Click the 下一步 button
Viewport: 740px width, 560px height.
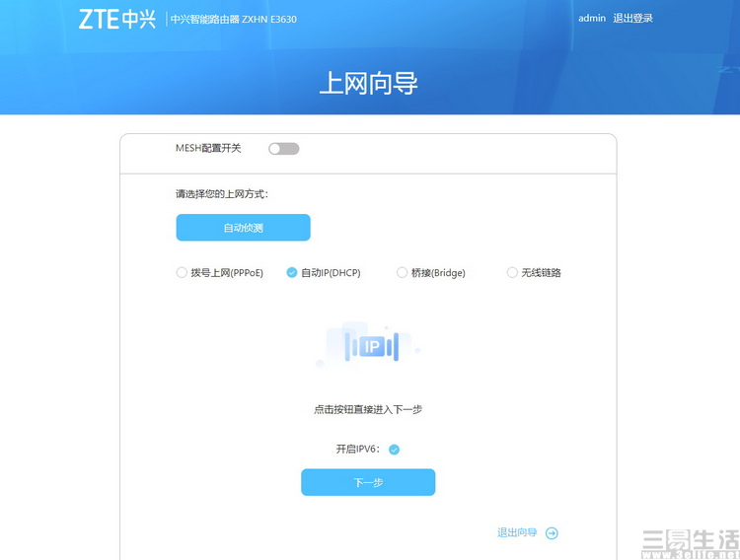point(368,482)
